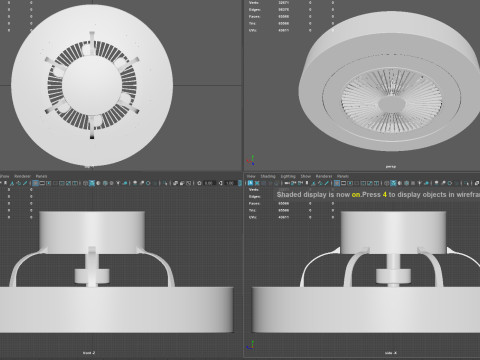The width and height of the screenshot is (480, 360).
Task: Click the "front -Z" camera label
Action: 89,353
